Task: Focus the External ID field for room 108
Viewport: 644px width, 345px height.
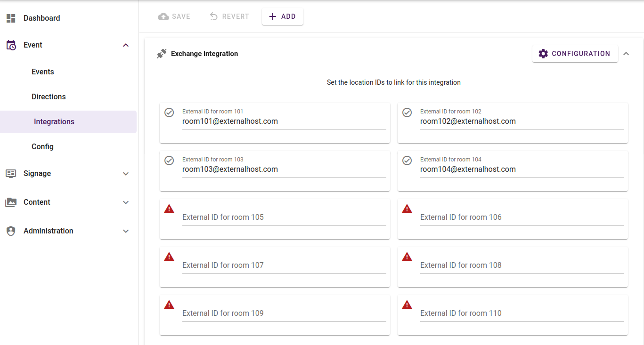Action: (x=522, y=265)
